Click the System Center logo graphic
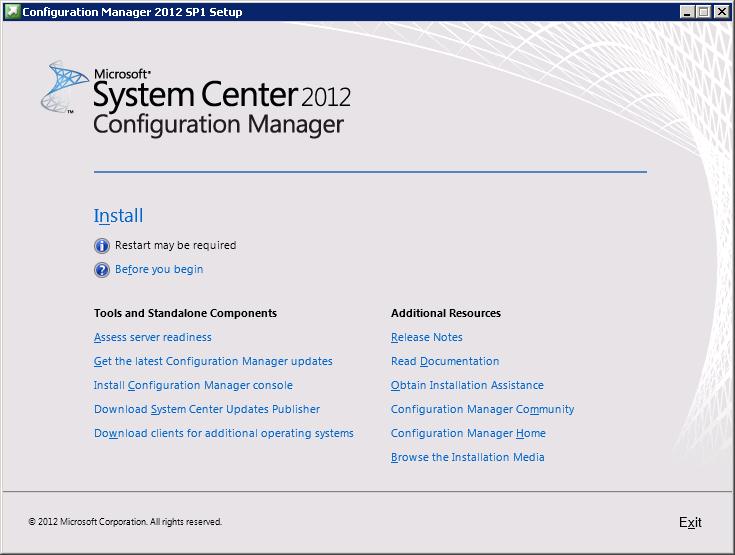The width and height of the screenshot is (735, 555). (64, 90)
